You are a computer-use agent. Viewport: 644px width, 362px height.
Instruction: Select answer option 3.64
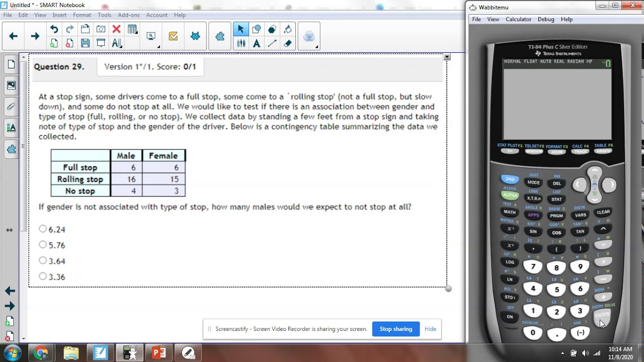43,260
